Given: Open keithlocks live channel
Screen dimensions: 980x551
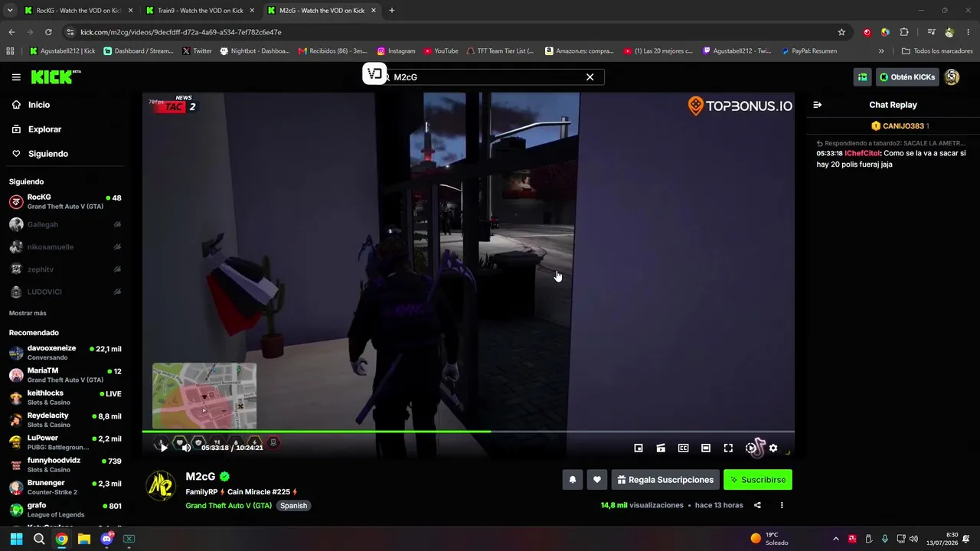Looking at the screenshot, I should [x=65, y=397].
